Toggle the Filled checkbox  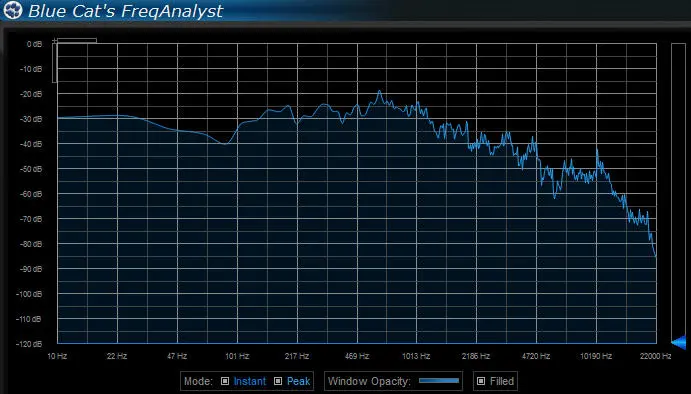[x=481, y=381]
